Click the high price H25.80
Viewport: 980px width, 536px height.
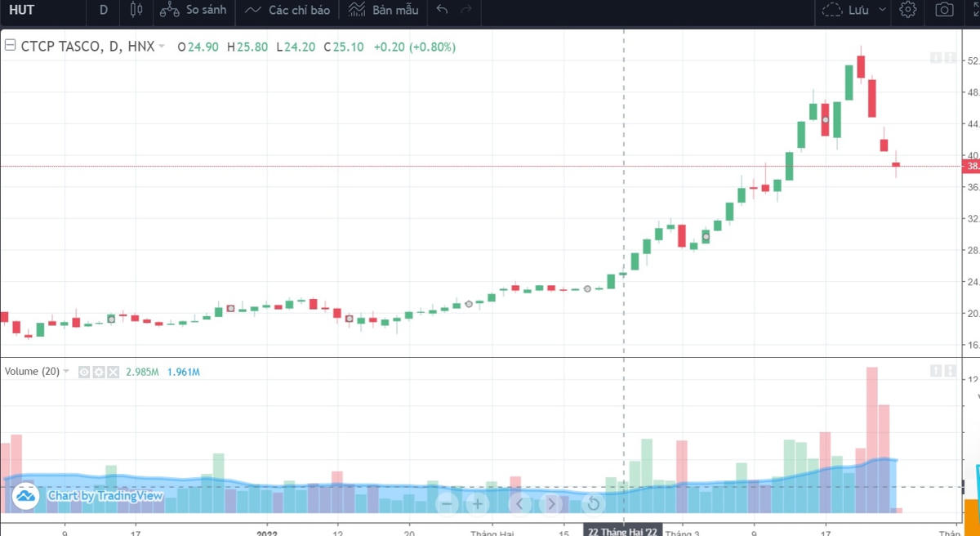[x=247, y=47]
